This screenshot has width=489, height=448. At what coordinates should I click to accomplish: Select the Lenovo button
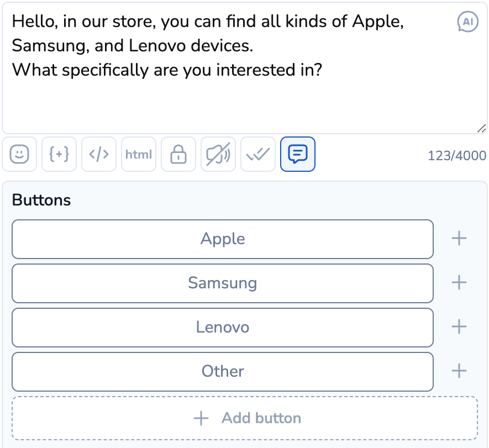pyautogui.click(x=223, y=328)
